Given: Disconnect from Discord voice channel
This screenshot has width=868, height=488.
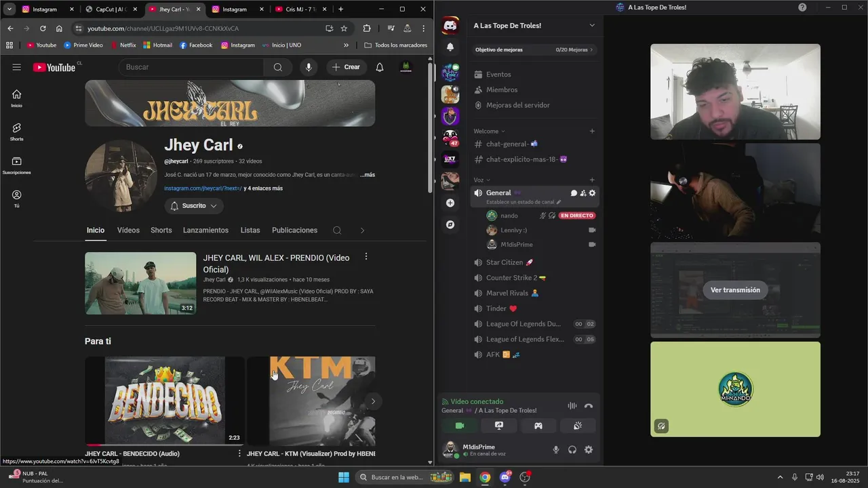Looking at the screenshot, I should point(589,406).
